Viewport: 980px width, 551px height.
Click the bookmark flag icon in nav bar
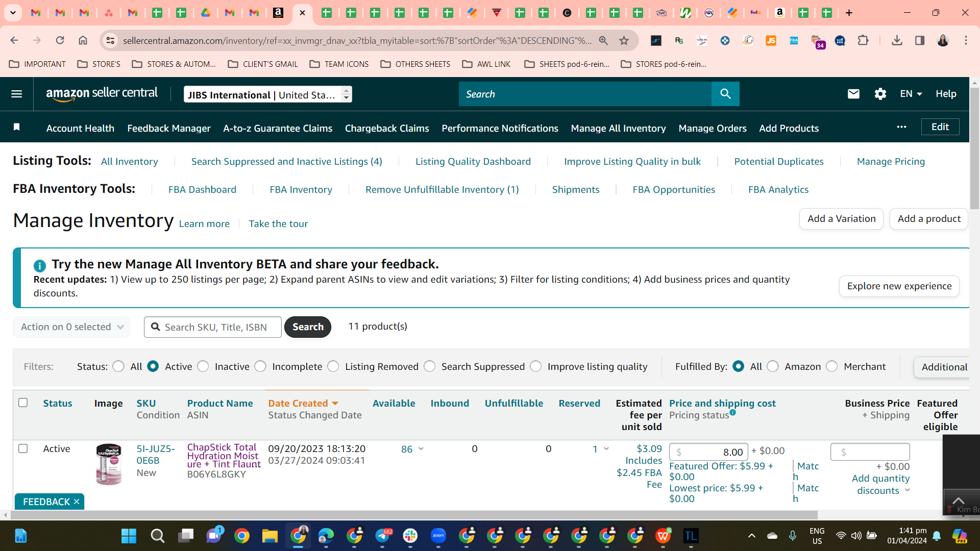click(x=16, y=127)
